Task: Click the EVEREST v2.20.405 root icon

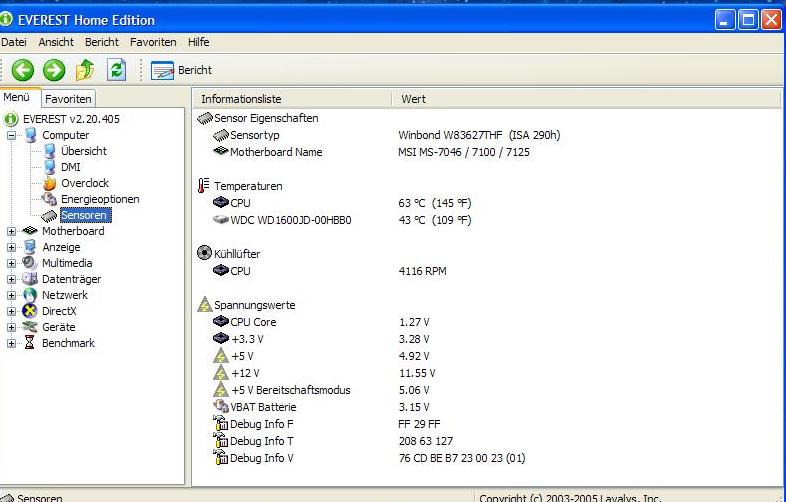Action: coord(11,119)
